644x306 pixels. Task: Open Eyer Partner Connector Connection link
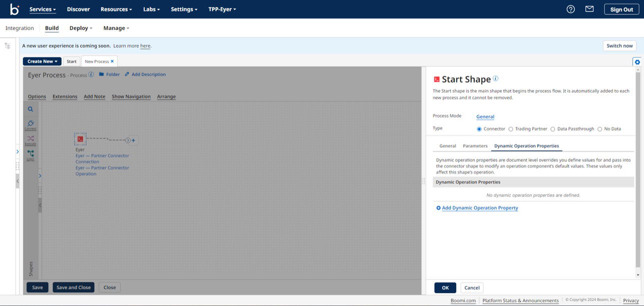click(102, 159)
